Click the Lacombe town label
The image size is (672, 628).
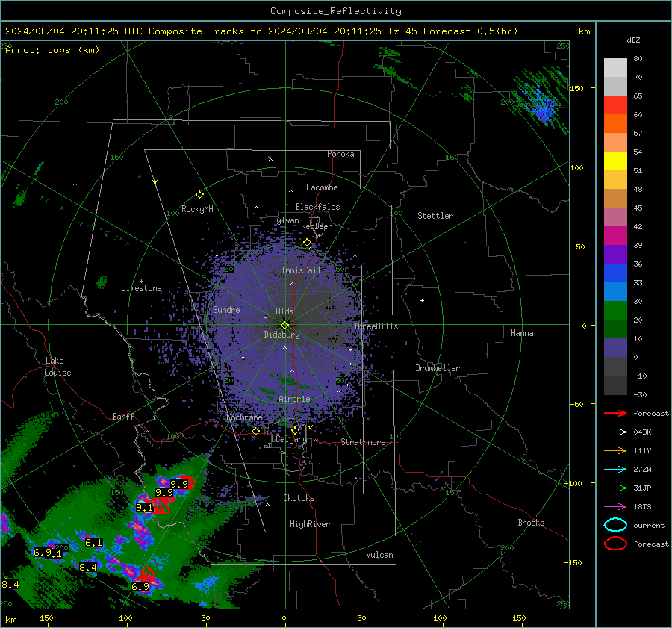point(322,187)
